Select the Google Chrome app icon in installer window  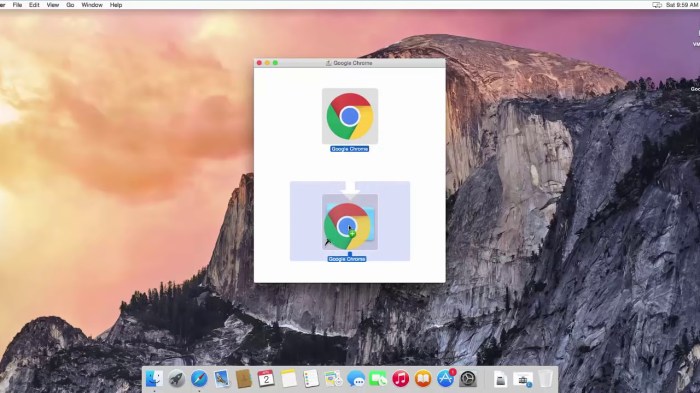pos(350,116)
